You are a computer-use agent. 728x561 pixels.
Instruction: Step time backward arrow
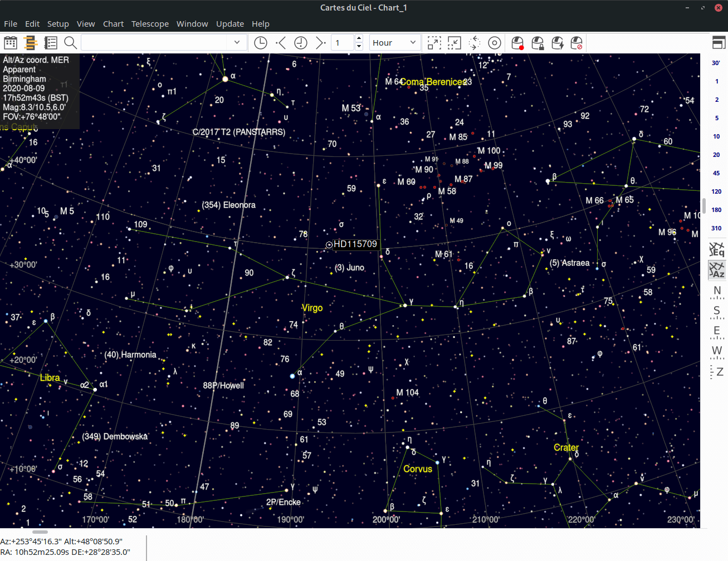281,43
